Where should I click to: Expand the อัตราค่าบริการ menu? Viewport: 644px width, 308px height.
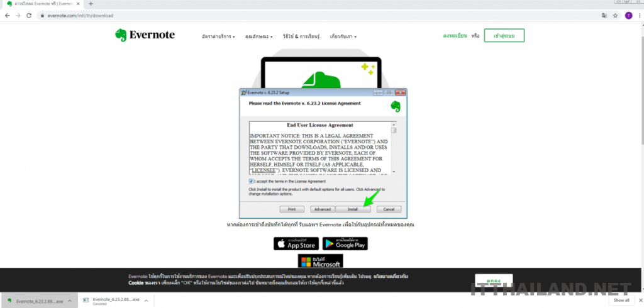tap(218, 36)
